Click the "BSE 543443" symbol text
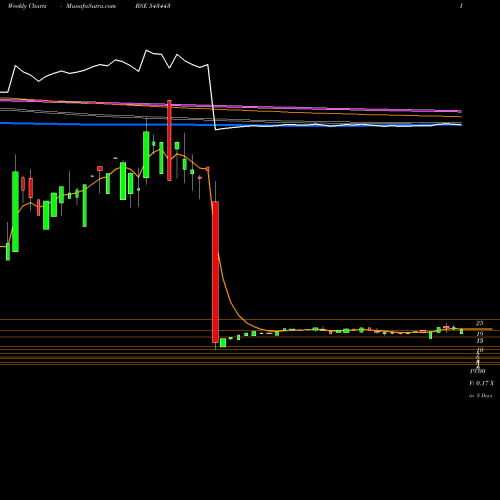The width and height of the screenshot is (500, 500). pos(153,6)
